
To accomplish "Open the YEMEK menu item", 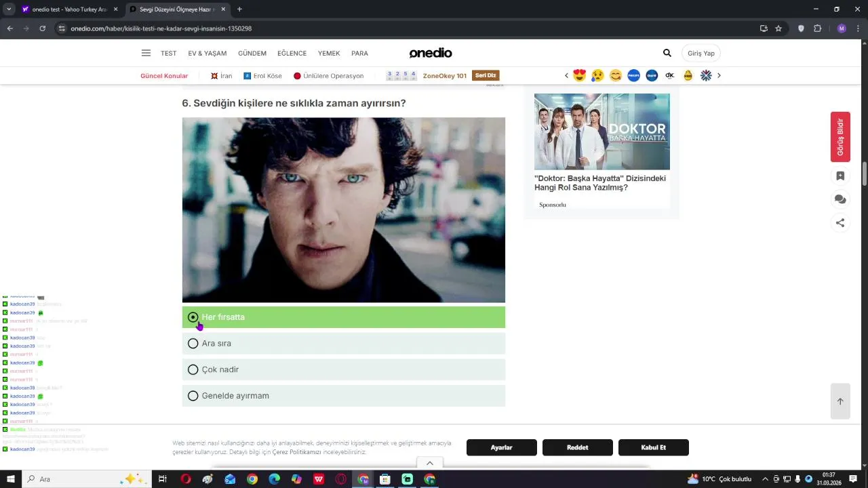I will click(329, 53).
